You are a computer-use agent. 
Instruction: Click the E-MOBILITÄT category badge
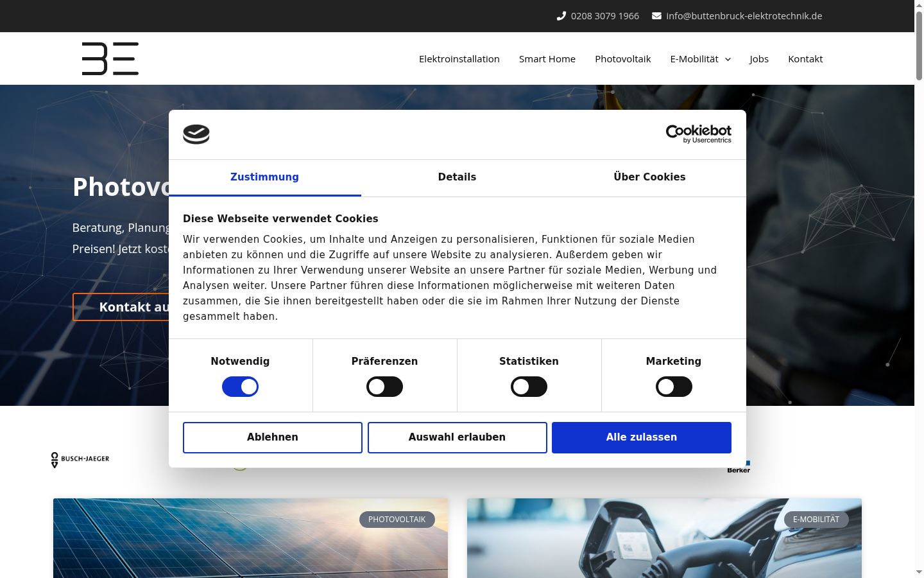[816, 520]
